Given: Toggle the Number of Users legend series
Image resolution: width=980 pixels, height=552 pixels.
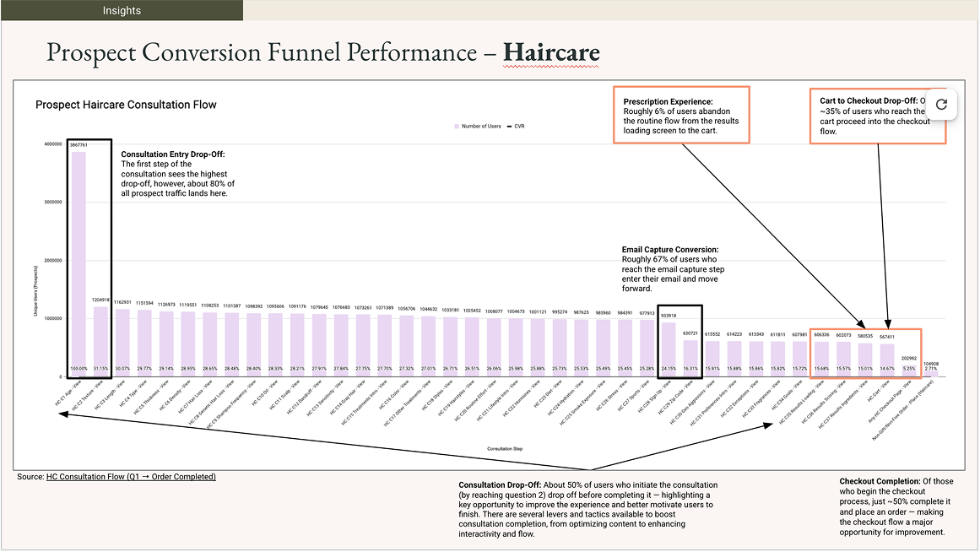Looking at the screenshot, I should [481, 126].
